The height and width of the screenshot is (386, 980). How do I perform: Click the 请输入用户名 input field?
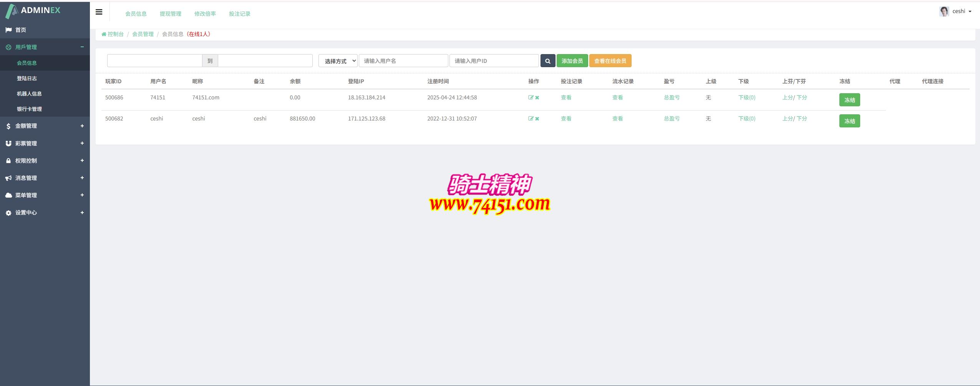coord(403,61)
